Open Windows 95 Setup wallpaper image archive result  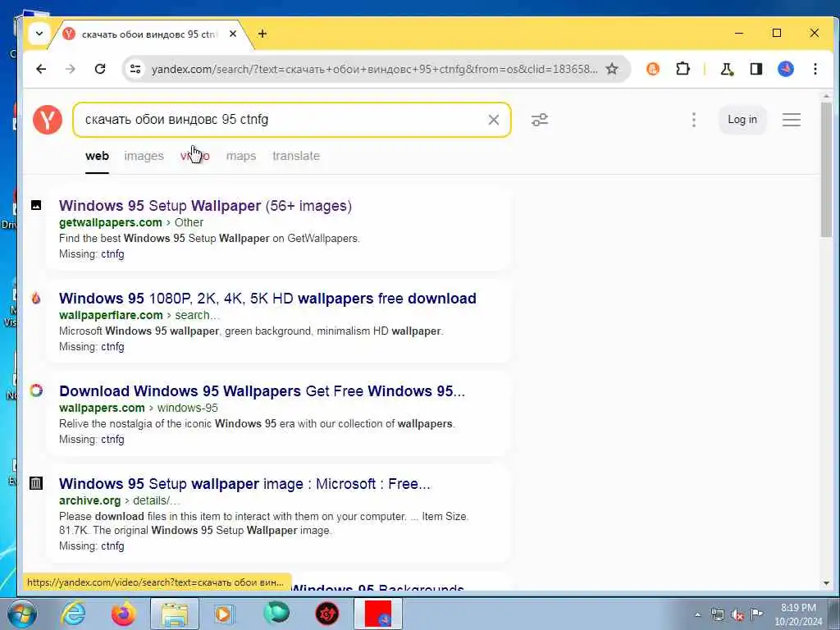244,484
